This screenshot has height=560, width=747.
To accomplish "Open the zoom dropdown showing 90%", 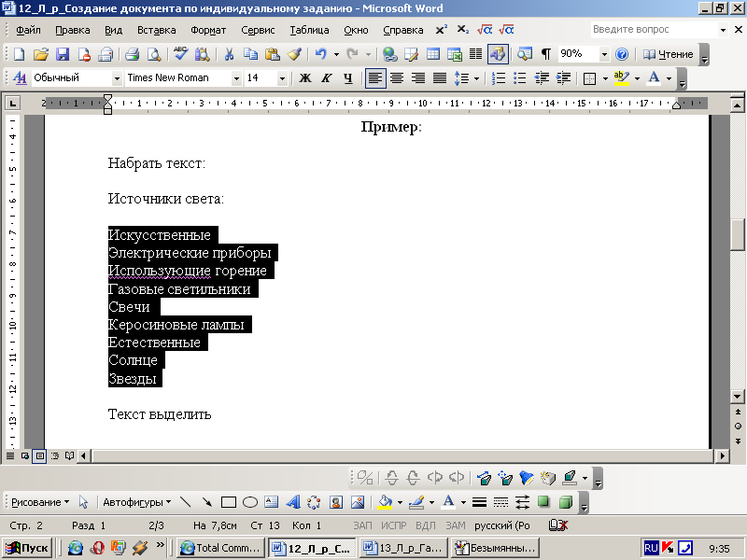I will (604, 54).
